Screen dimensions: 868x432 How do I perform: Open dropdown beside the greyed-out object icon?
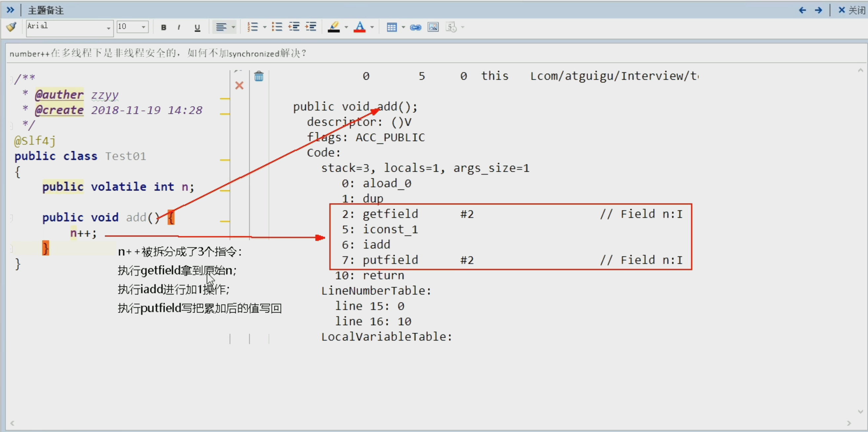coord(463,27)
